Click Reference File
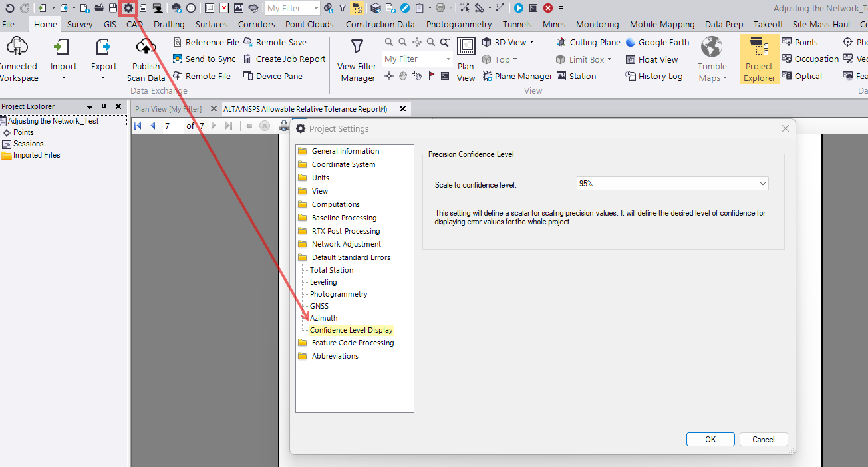 click(x=206, y=42)
